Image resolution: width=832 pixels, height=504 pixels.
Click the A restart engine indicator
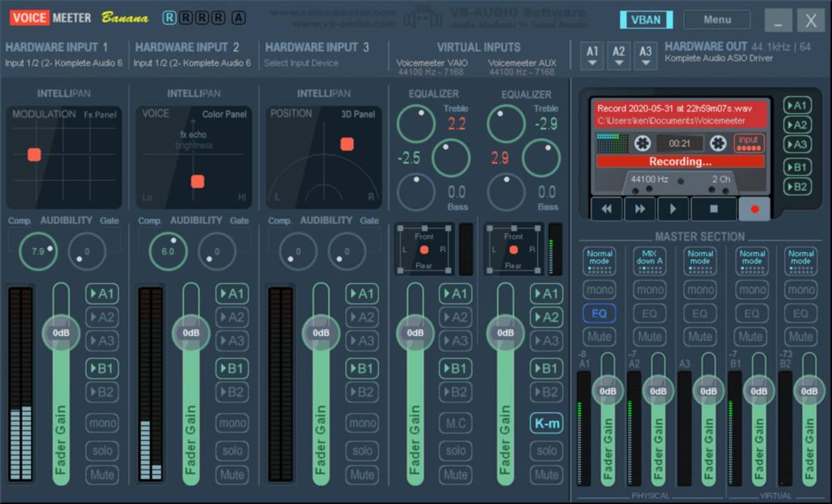[238, 18]
